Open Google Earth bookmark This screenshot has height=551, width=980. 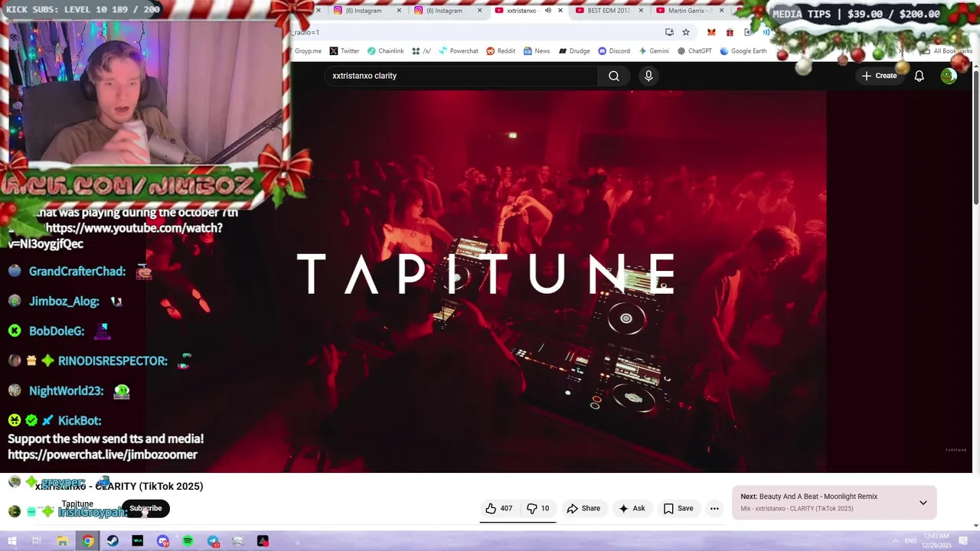pyautogui.click(x=743, y=51)
